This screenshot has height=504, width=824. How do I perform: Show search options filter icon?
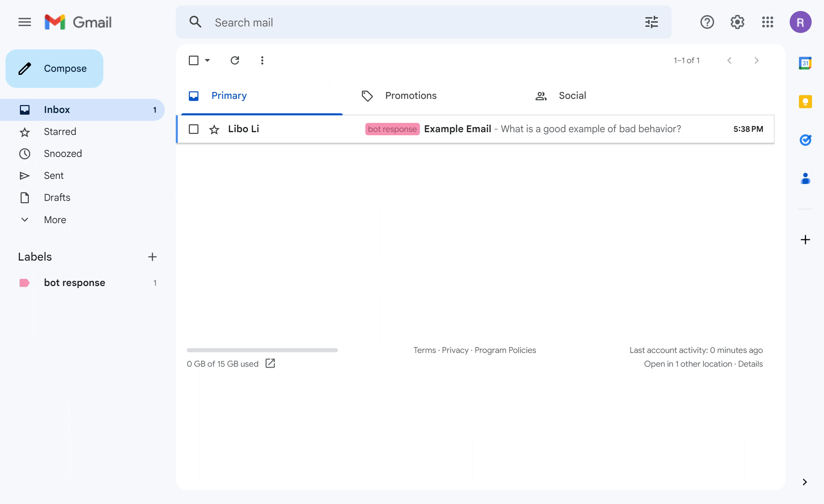651,22
